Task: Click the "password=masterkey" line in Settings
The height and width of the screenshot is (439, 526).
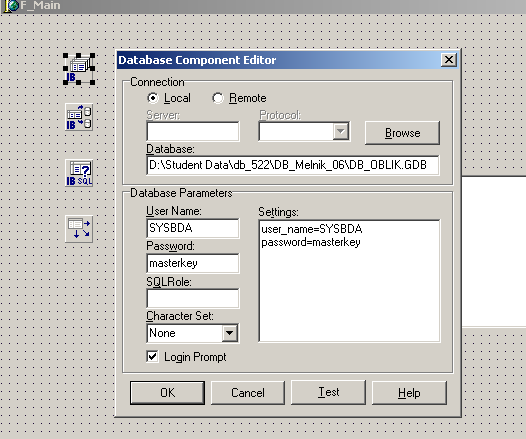Action: pos(311,242)
